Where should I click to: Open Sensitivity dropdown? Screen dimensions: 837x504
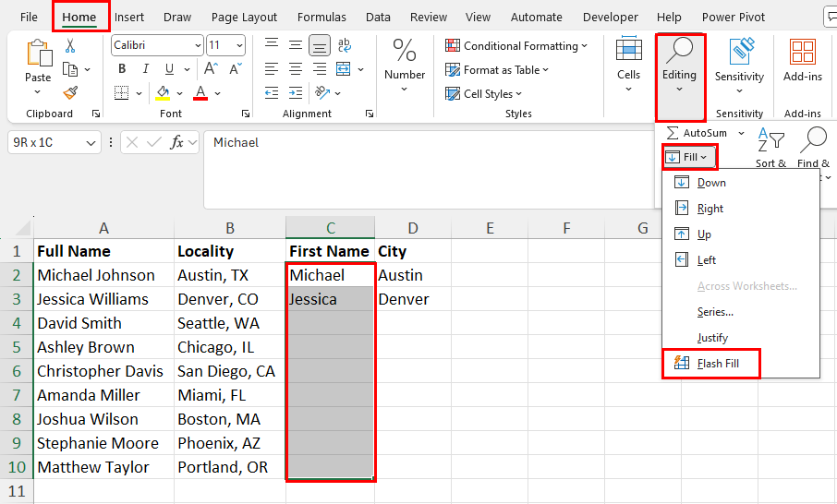pyautogui.click(x=739, y=66)
